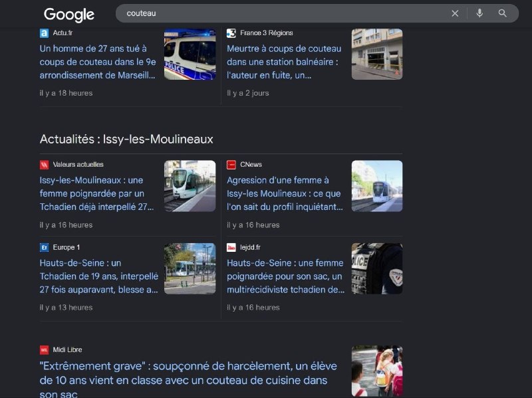The width and height of the screenshot is (532, 398).
Task: Open lejdd.fr article 'une femme poignardée'
Action: tap(285, 276)
